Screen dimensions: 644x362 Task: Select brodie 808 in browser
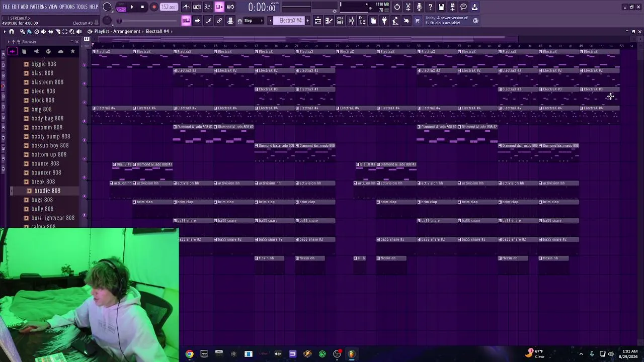click(47, 191)
